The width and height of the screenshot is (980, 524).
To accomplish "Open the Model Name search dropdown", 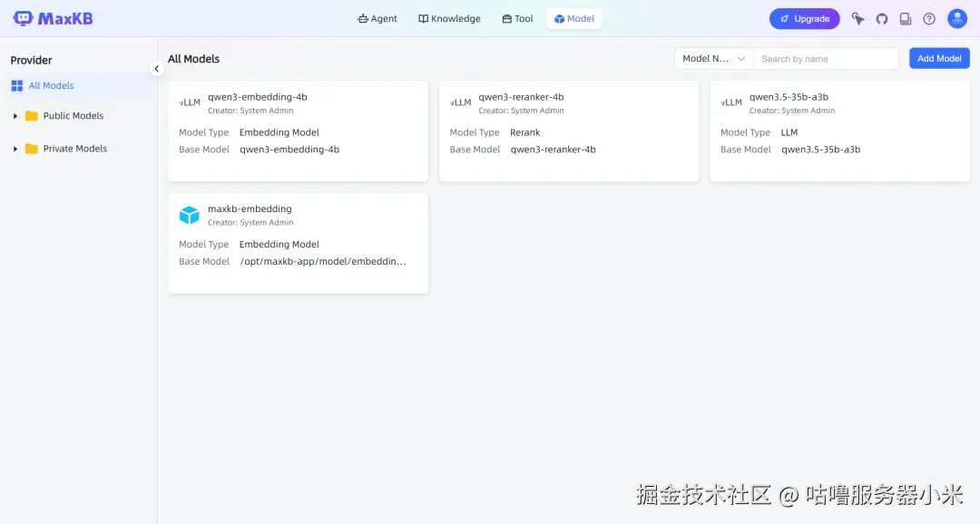I will click(714, 59).
